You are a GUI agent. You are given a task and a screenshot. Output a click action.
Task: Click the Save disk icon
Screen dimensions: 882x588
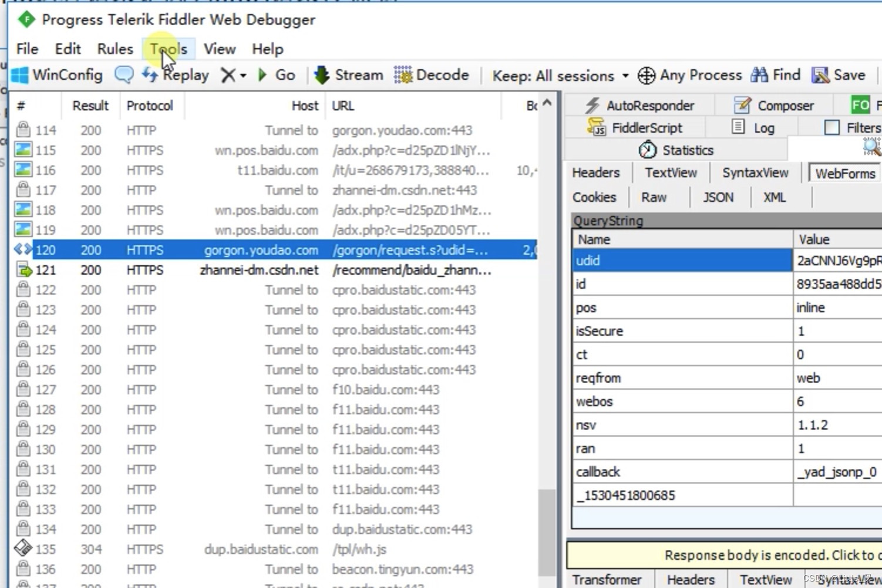pyautogui.click(x=820, y=75)
